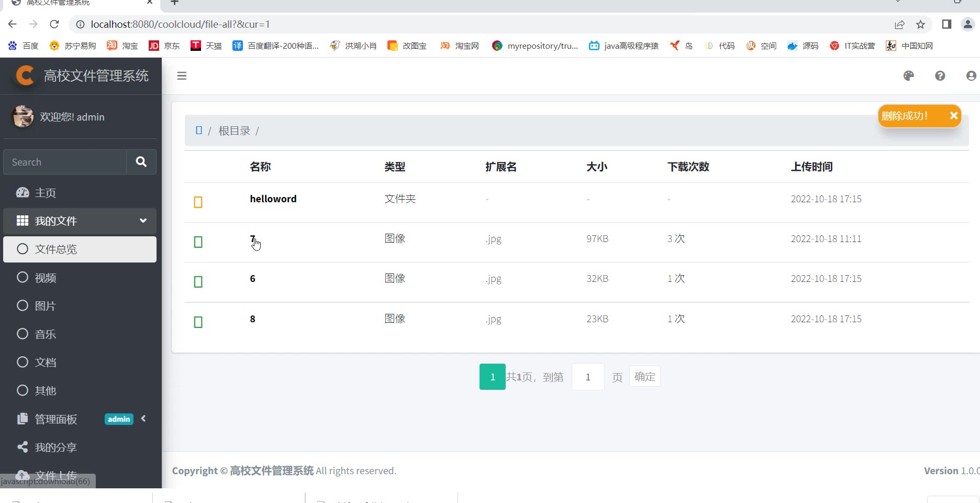Select the 图片 category radio item
Image resolution: width=980 pixels, height=503 pixels.
[46, 306]
